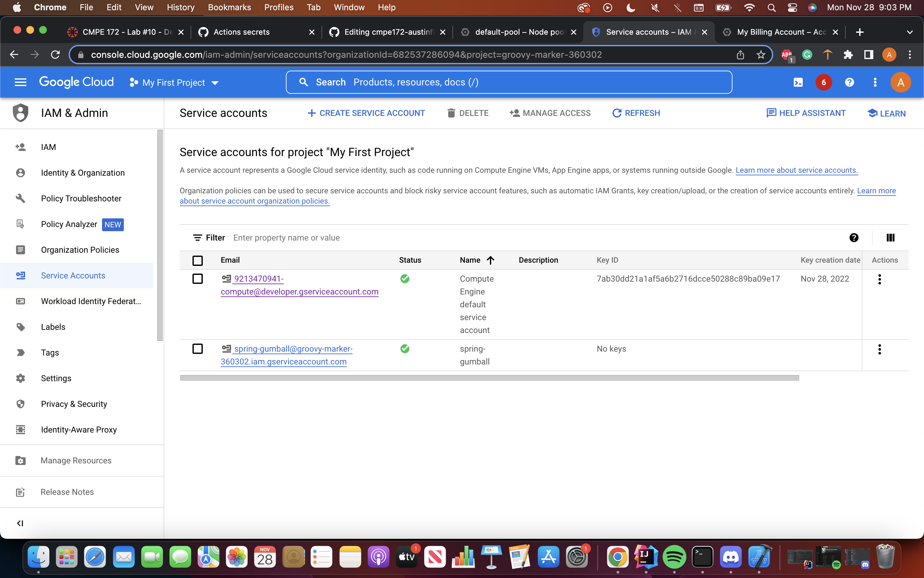
Task: Open actions menu for Compute Engine account
Action: click(879, 279)
